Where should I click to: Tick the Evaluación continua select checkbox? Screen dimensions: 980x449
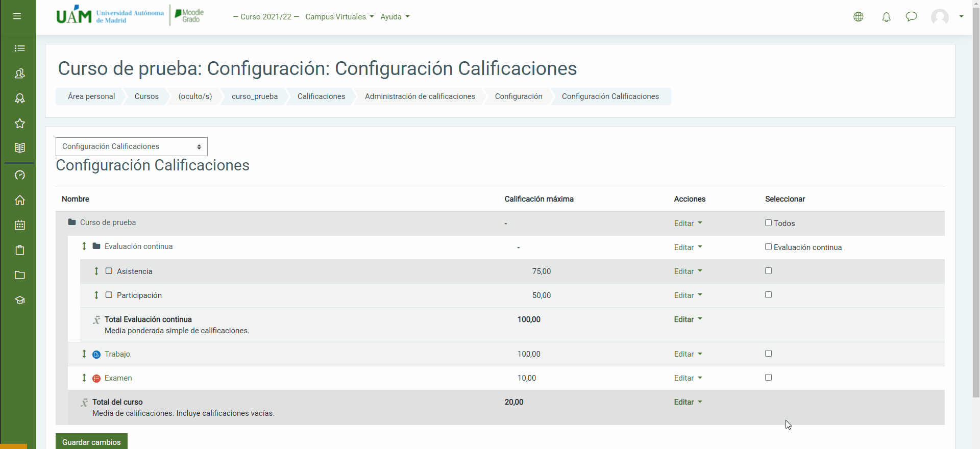[768, 247]
